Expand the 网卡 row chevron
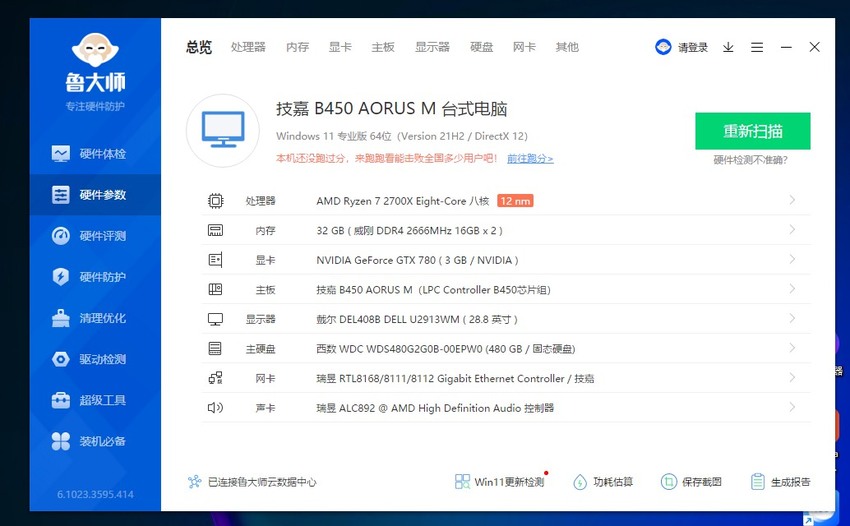 792,377
